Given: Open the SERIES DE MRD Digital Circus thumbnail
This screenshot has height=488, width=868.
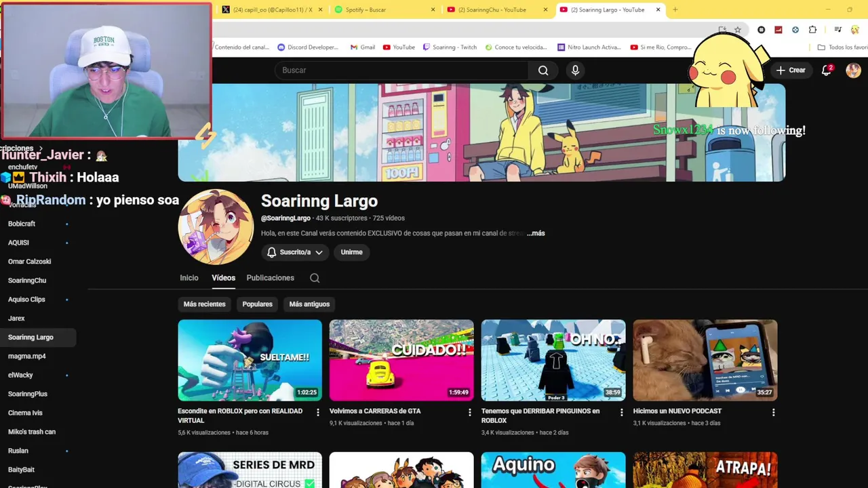Looking at the screenshot, I should pyautogui.click(x=250, y=470).
